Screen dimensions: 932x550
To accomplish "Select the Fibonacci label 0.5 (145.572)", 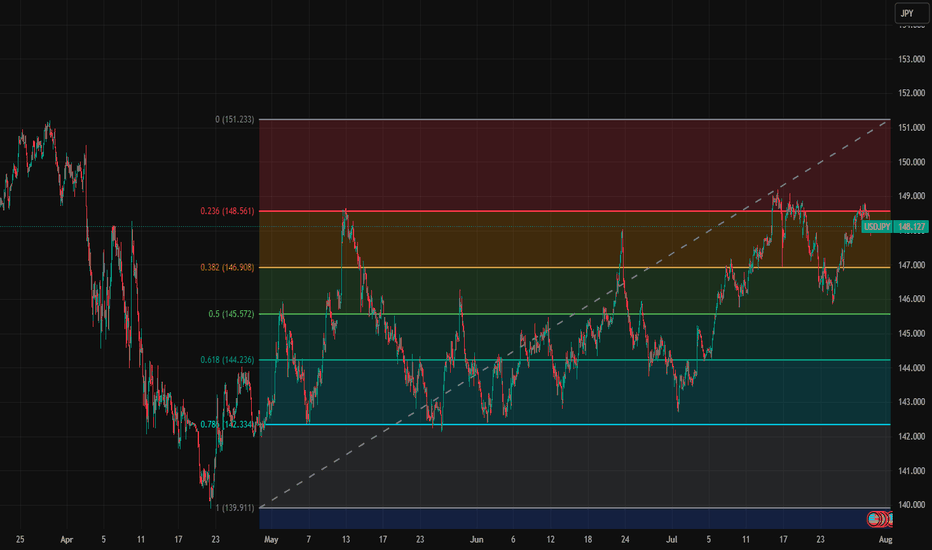I will coord(231,314).
